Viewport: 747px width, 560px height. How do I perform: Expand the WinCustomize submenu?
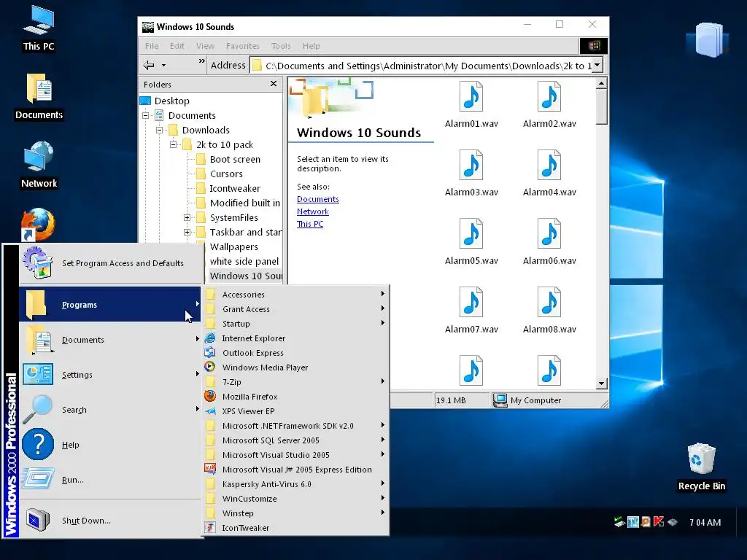click(296, 499)
